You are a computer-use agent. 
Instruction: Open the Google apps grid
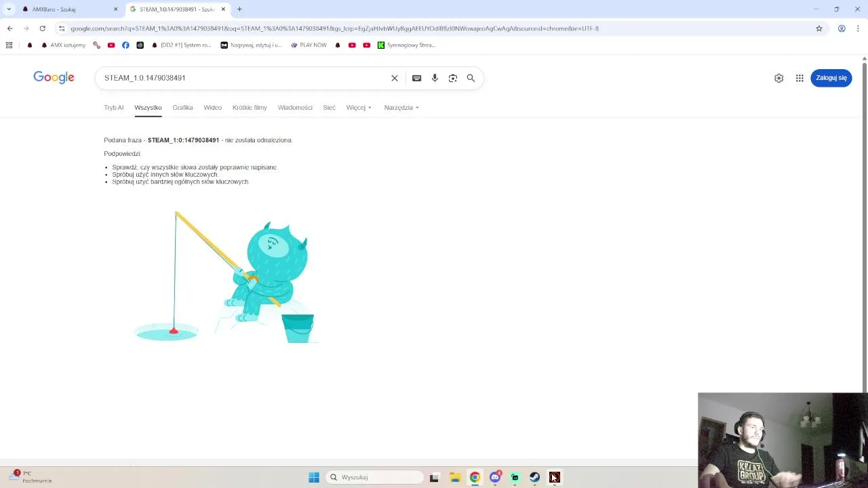coord(800,78)
